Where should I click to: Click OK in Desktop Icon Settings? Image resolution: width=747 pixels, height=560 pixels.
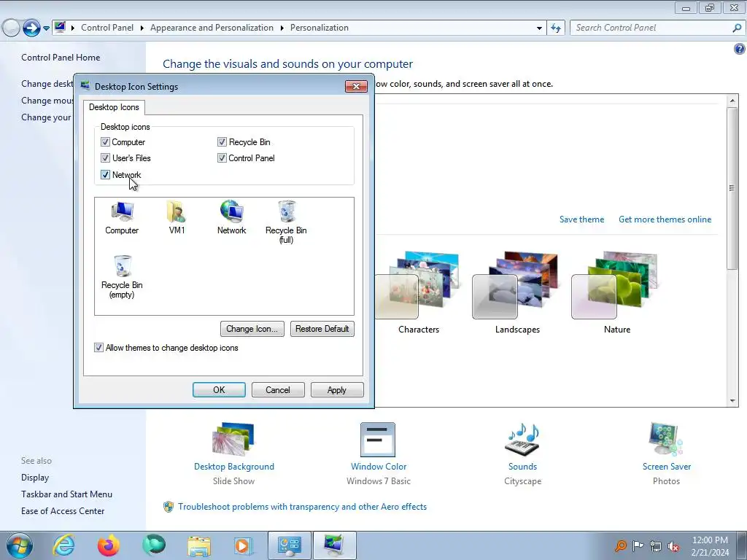219,389
